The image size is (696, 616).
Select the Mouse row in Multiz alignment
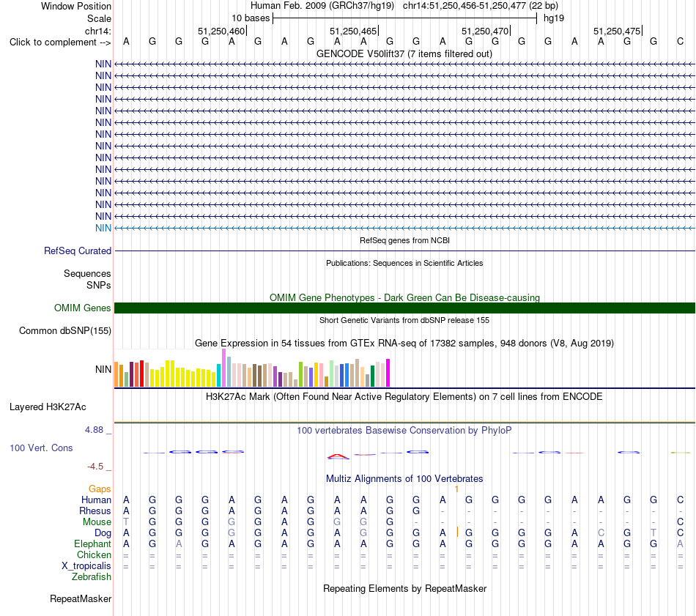click(x=404, y=522)
